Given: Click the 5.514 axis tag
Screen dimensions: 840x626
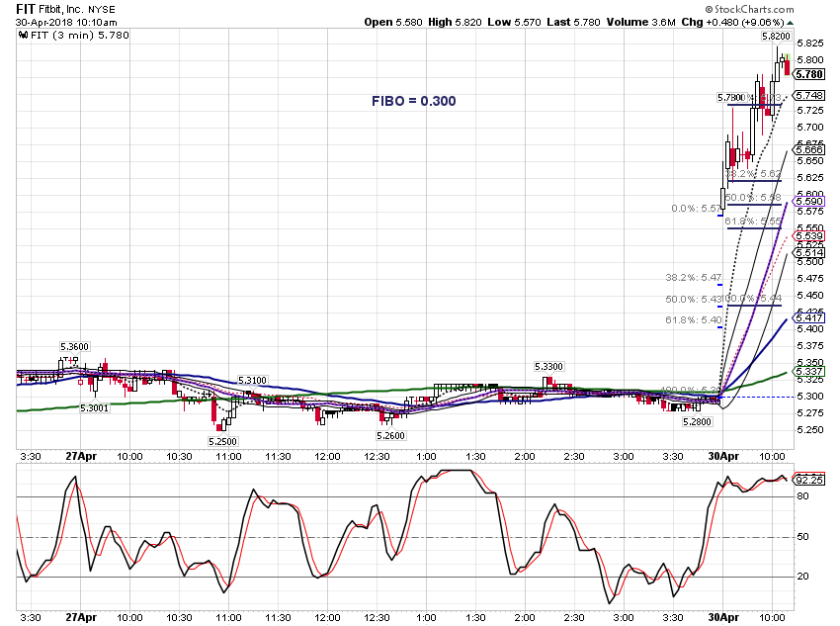Looking at the screenshot, I should pyautogui.click(x=809, y=253).
